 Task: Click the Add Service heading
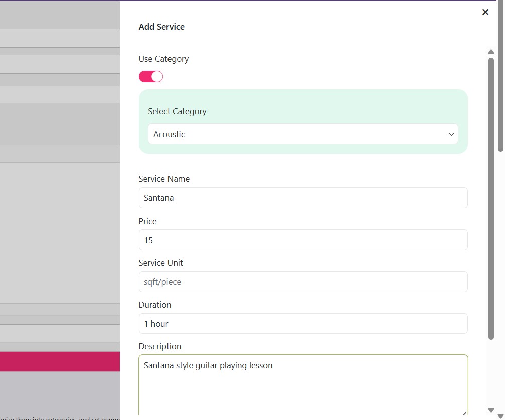pyautogui.click(x=161, y=27)
